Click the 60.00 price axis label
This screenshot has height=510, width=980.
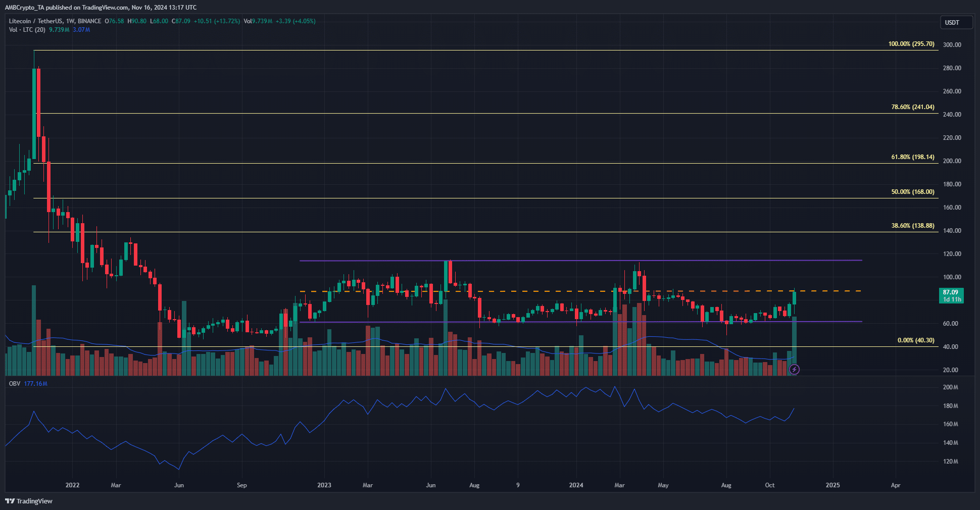tap(950, 324)
